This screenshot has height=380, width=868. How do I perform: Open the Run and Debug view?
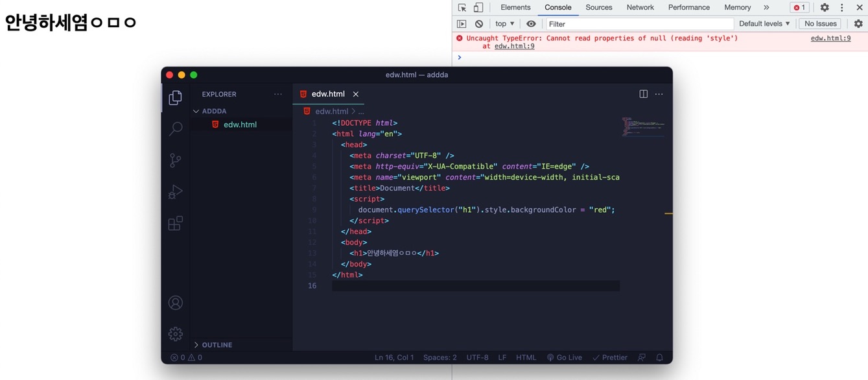(175, 191)
